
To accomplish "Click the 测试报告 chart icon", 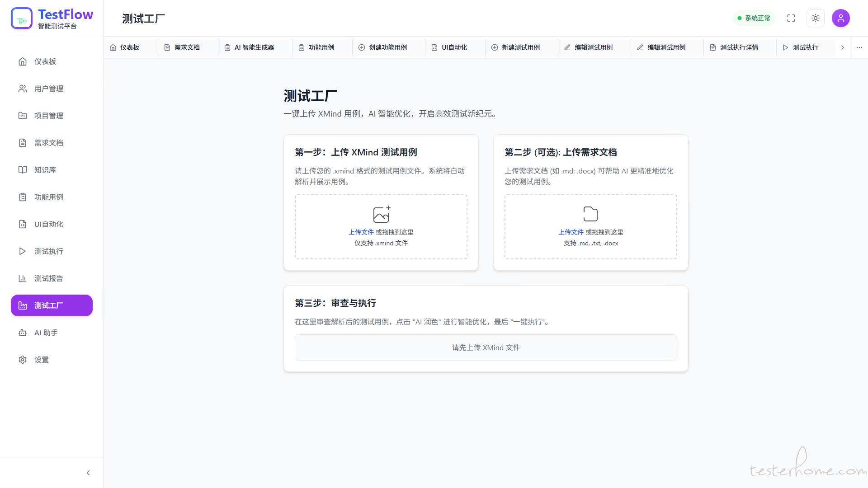I will pyautogui.click(x=23, y=278).
